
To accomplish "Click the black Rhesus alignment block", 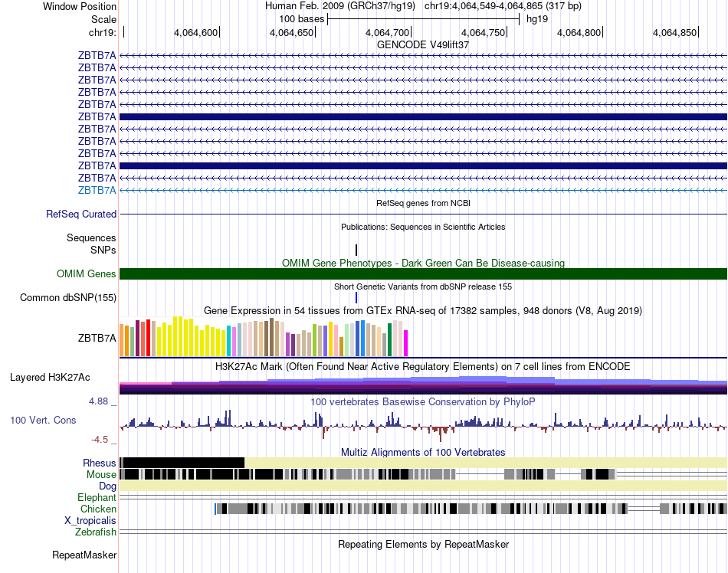I will pos(183,463).
